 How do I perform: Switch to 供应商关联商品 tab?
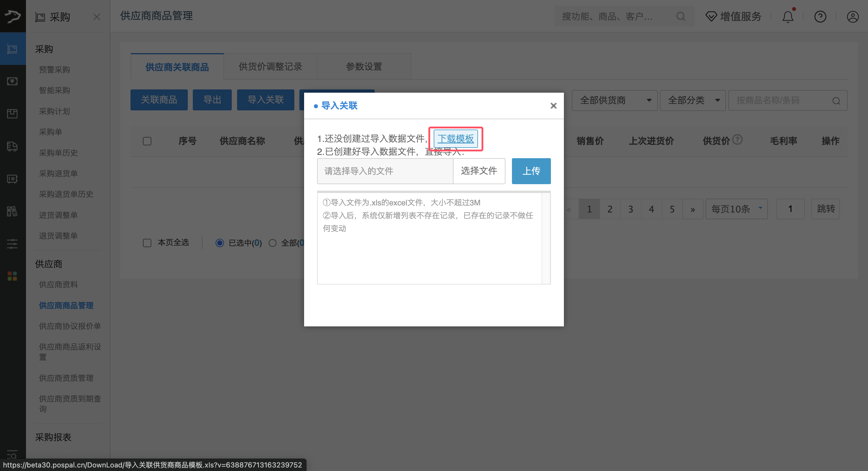(177, 67)
